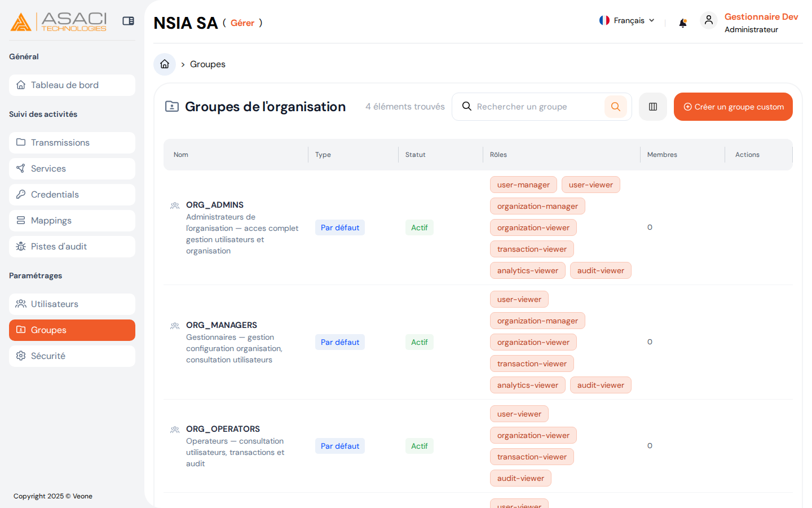Click the folder icon next to Groupes de l'organisation
This screenshot has width=812, height=508.
172,107
